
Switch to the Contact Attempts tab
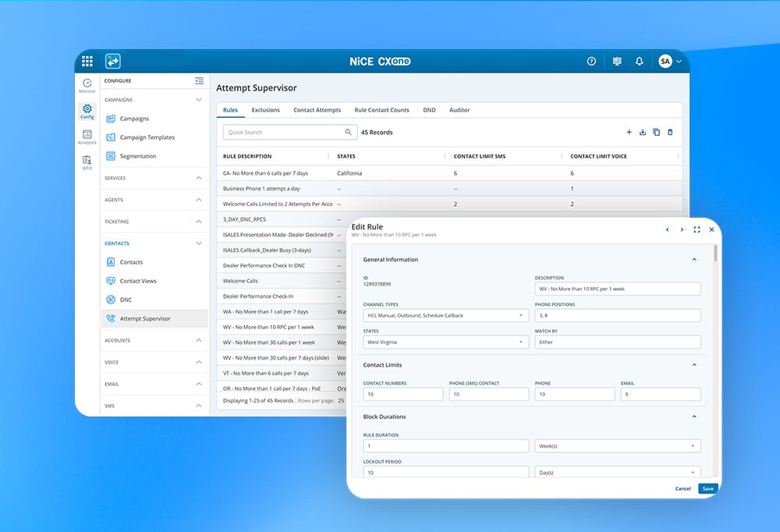tap(317, 110)
